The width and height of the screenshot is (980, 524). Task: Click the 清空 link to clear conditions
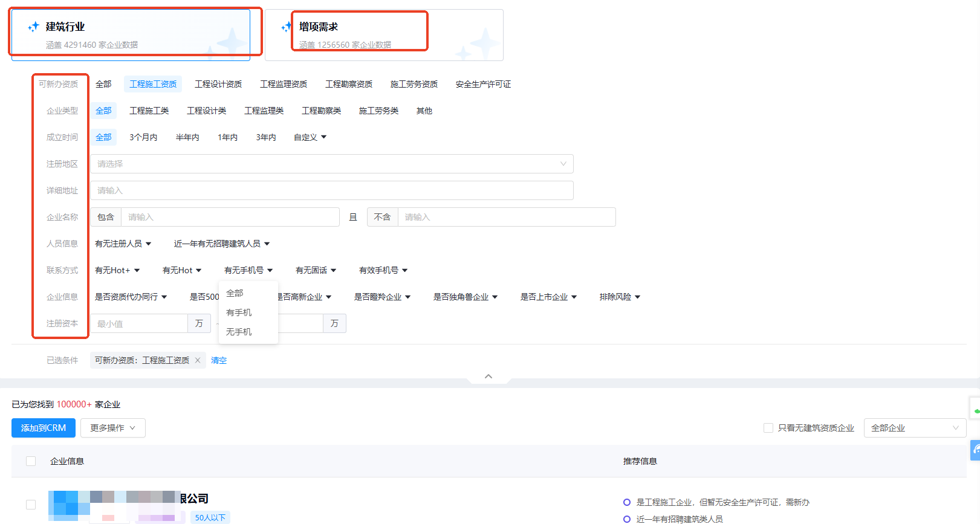[219, 360]
